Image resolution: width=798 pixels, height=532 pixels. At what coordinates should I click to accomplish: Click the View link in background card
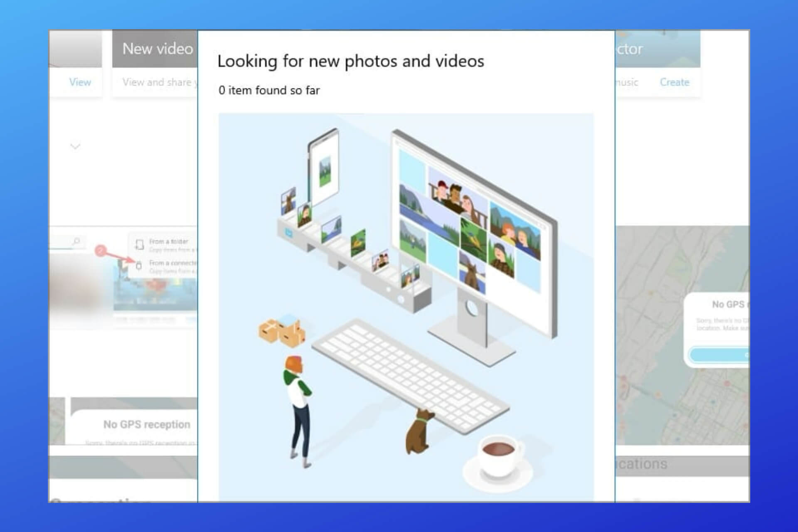[x=80, y=82]
